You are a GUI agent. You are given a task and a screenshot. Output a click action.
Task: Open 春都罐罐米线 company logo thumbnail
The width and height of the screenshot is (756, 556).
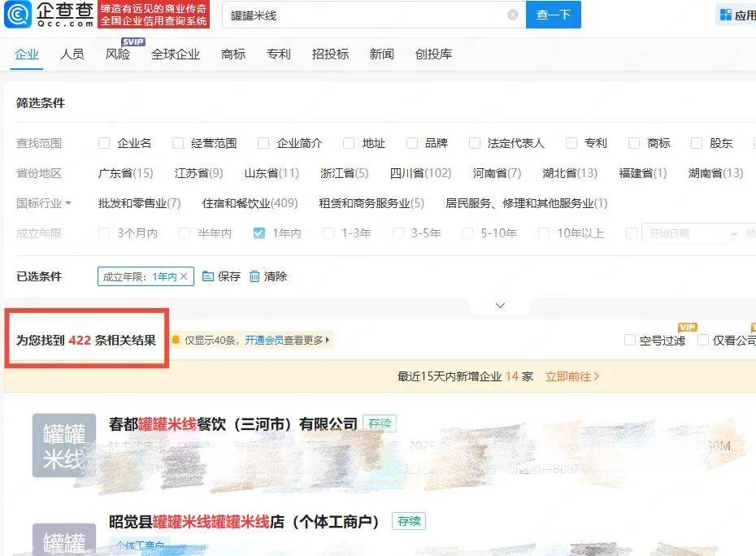[x=63, y=445]
